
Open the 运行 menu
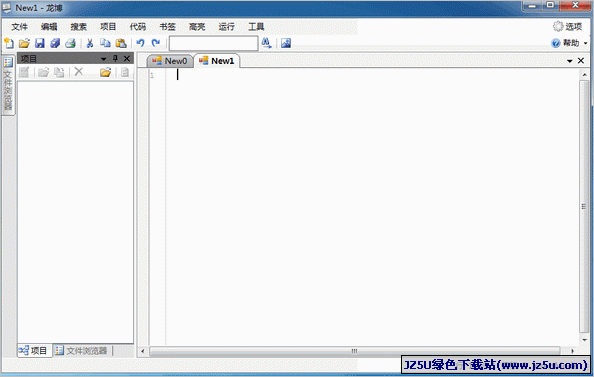tap(227, 27)
